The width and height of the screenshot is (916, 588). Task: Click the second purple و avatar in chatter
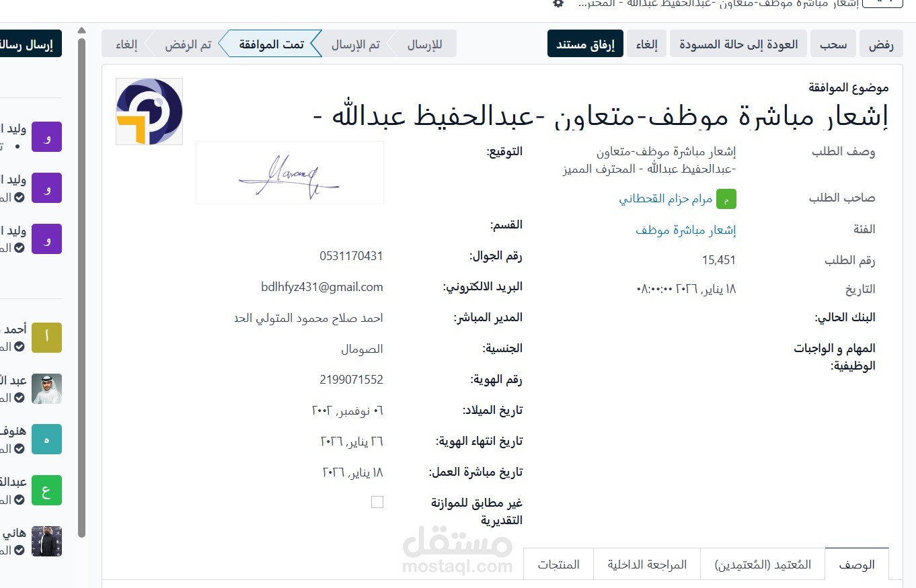pyautogui.click(x=46, y=188)
